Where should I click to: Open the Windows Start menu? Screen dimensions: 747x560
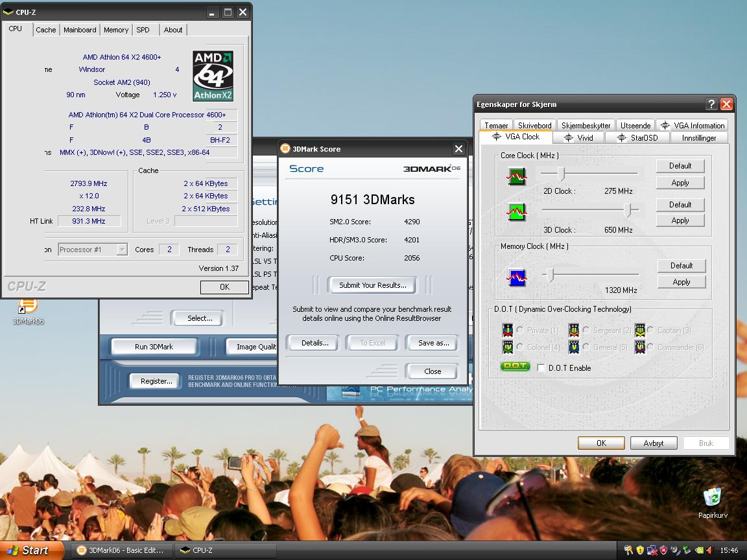[31, 550]
